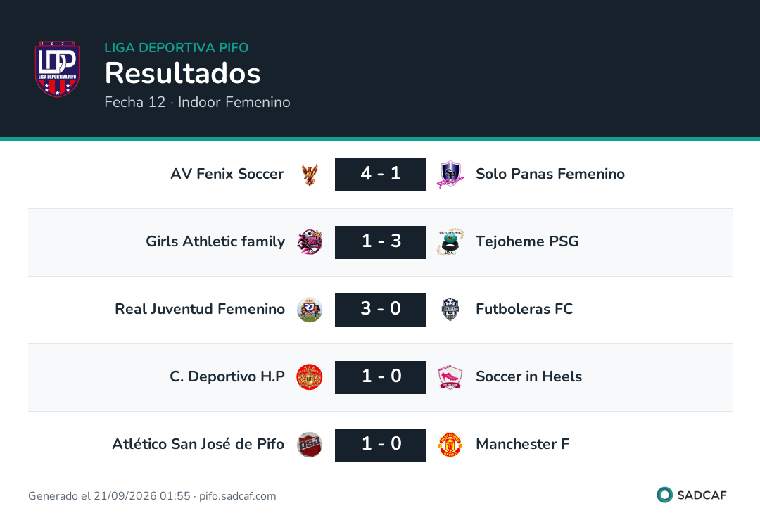The image size is (760, 532).
Task: Select the 3 - 0 score box
Action: tap(381, 310)
